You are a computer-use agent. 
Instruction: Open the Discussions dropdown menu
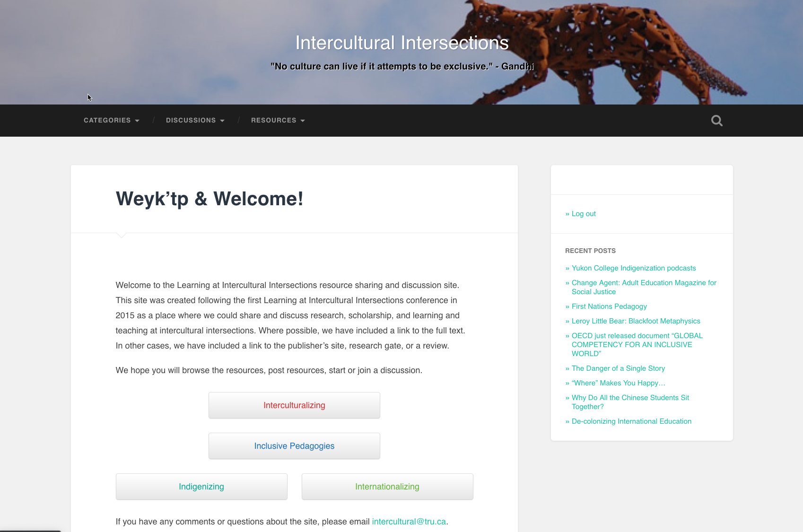click(195, 121)
